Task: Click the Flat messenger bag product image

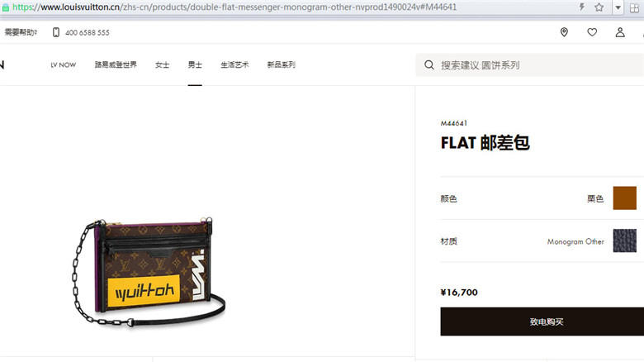Action: click(149, 271)
